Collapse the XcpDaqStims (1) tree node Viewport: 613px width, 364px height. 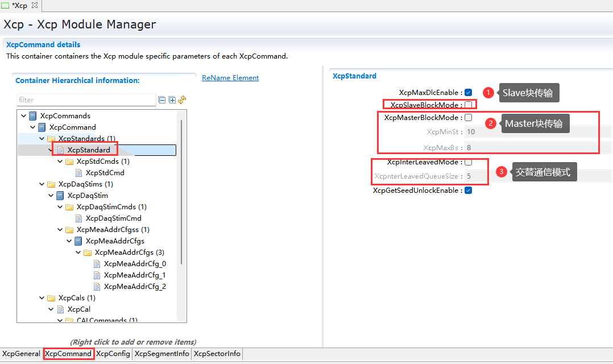coord(42,184)
